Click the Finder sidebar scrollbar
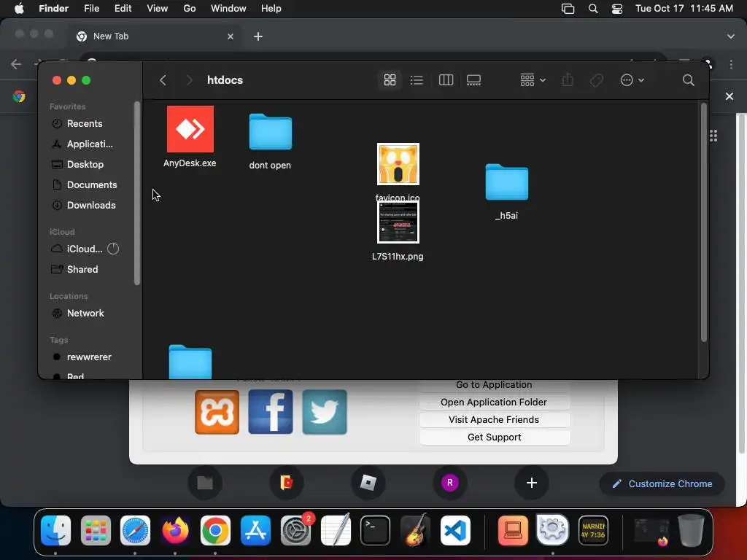Screen dimensions: 747x560 [137, 193]
